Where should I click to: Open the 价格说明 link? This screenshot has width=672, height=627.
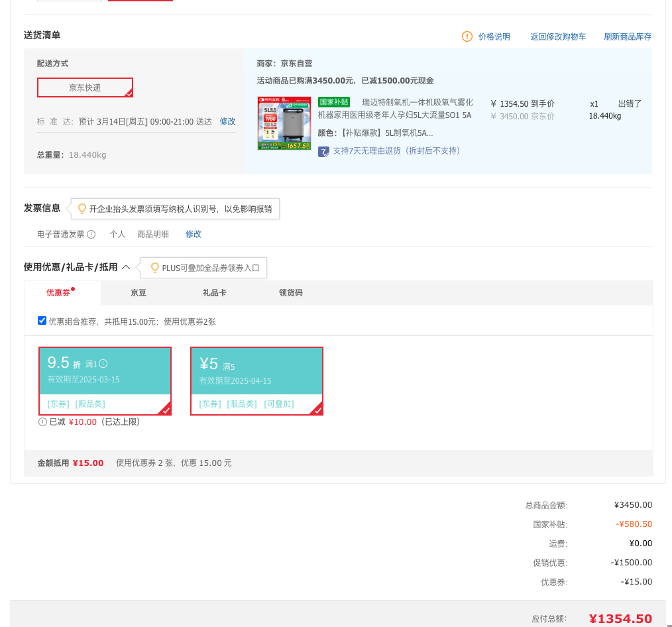(x=494, y=36)
